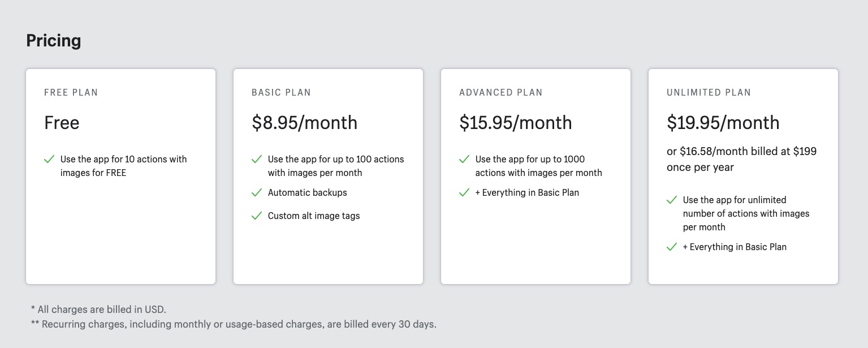Click the checkmark next to Custom alt image tags
Viewport: 868px width, 348px height.
(257, 216)
